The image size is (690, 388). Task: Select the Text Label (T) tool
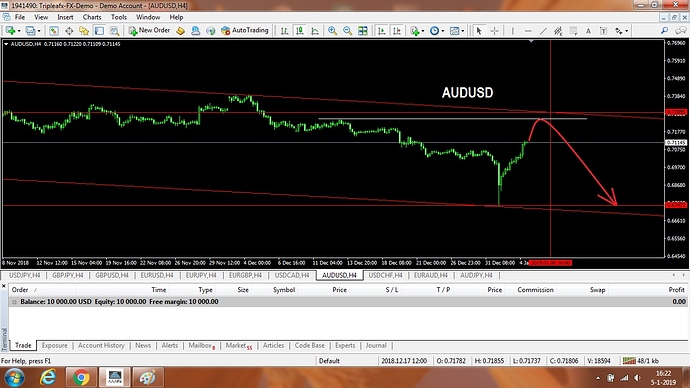tap(603, 30)
